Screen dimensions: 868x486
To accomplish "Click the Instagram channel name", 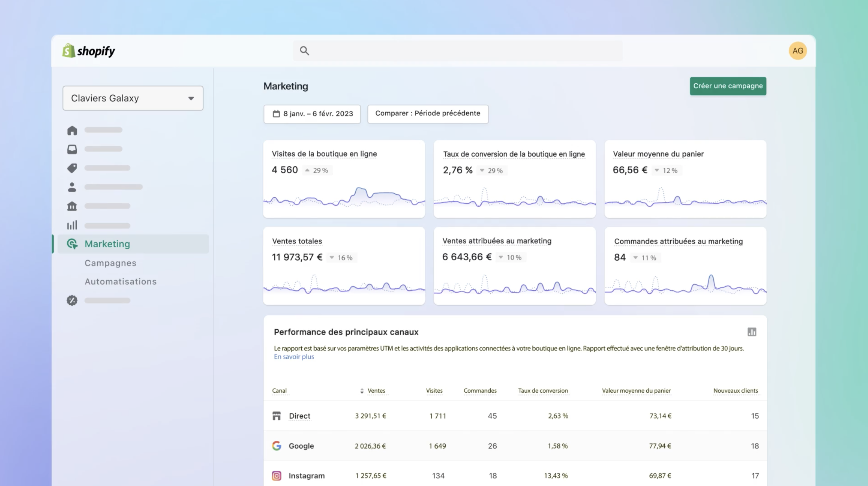I will coord(307,476).
